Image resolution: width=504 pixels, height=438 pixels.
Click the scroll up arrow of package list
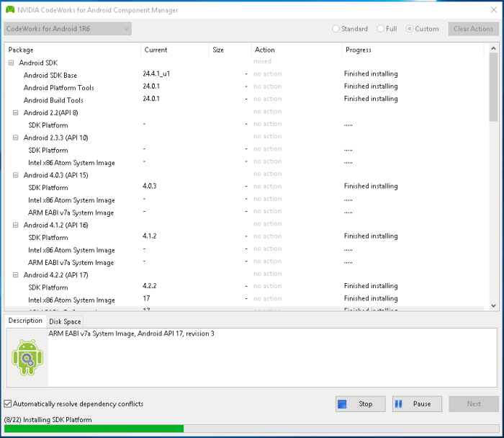493,48
